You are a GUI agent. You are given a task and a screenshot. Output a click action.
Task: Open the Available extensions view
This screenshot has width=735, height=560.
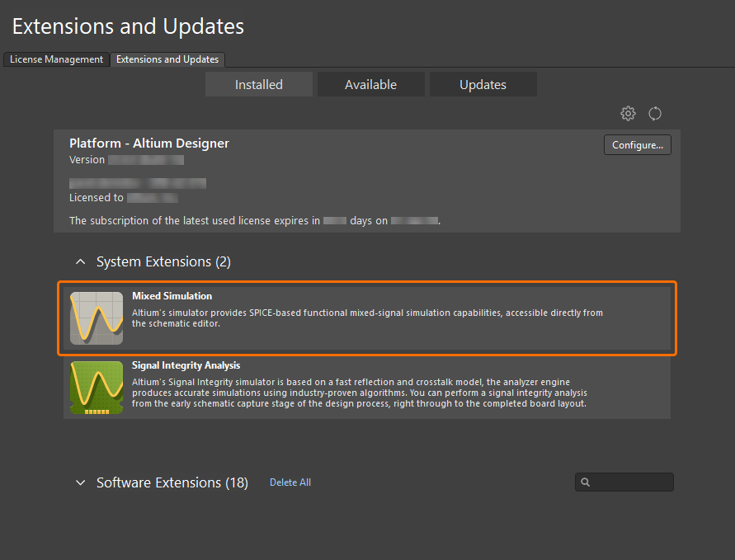(x=370, y=84)
